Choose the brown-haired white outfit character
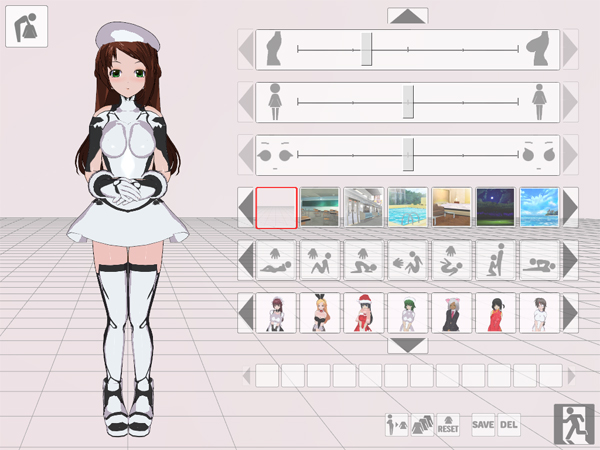Viewport: 600px width, 450px height. [540, 313]
